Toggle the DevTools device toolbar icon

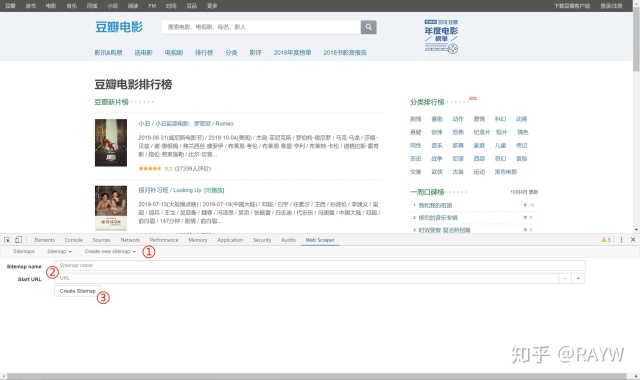[18, 240]
